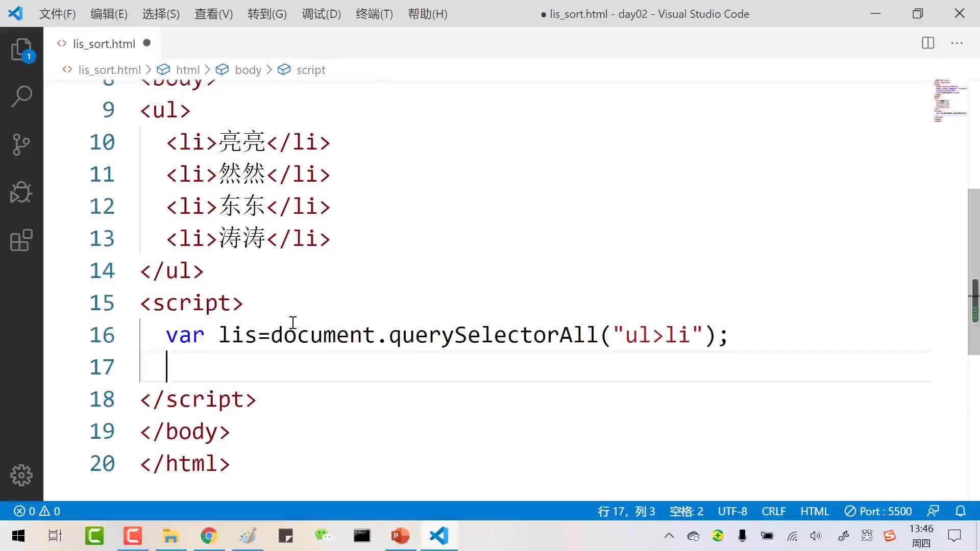Open the volume control in system tray
This screenshot has height=551, width=980.
[816, 536]
